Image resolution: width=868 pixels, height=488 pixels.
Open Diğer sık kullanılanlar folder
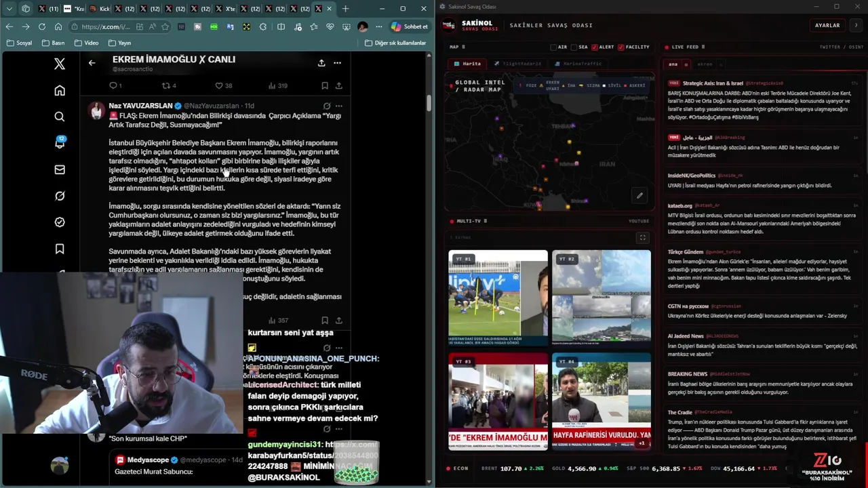pyautogui.click(x=395, y=43)
